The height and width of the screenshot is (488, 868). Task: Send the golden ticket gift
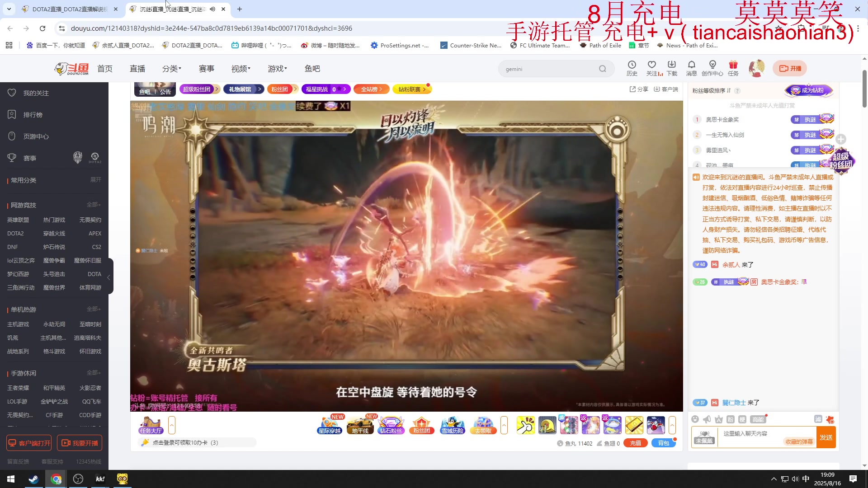coord(634,425)
